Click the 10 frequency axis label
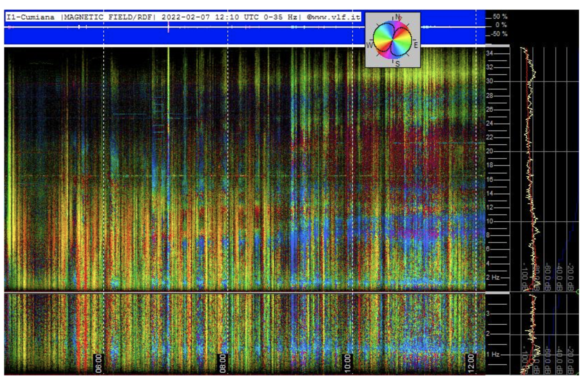Image resolution: width=588 pixels, height=383 pixels. [x=490, y=221]
